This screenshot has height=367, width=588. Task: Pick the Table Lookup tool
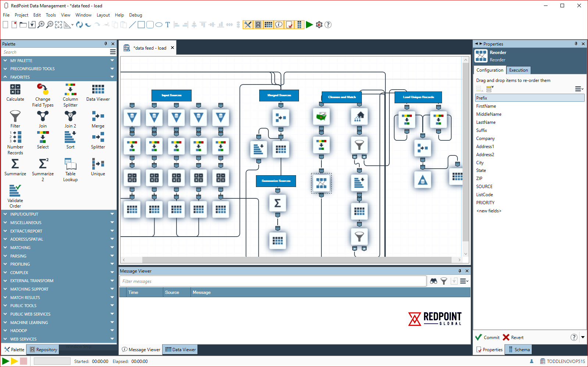pos(70,170)
